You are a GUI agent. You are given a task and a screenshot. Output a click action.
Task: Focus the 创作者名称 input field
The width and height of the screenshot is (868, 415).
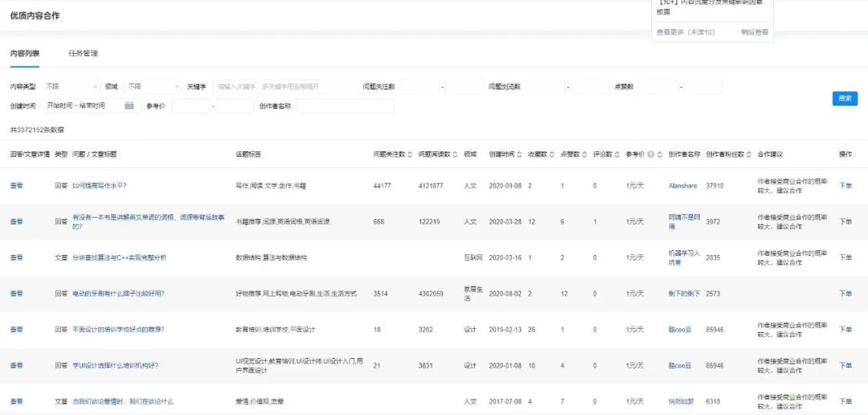pyautogui.click(x=346, y=106)
